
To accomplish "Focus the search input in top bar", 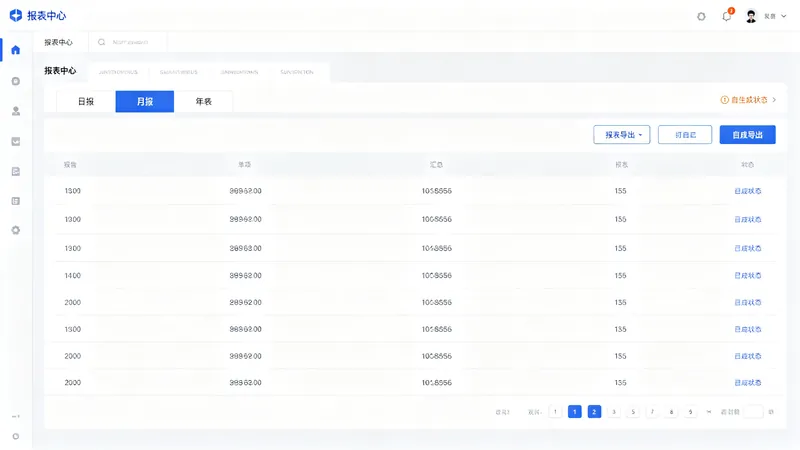I will pyautogui.click(x=128, y=42).
